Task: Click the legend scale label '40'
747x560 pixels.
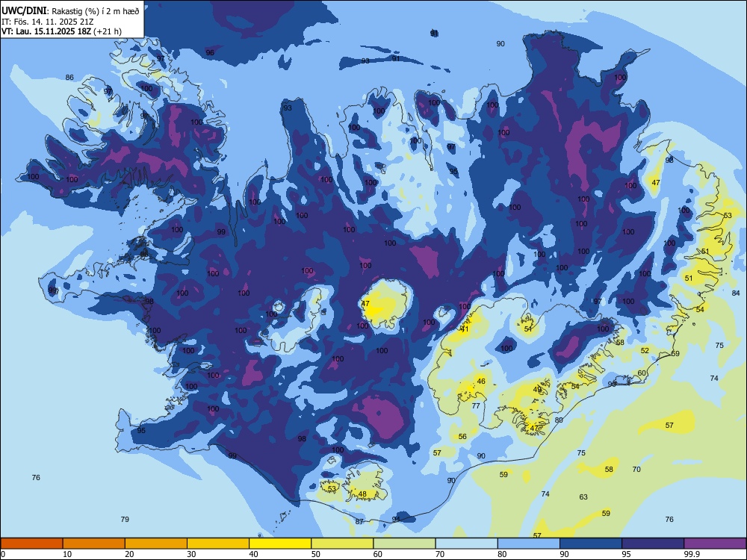Action: [253, 554]
